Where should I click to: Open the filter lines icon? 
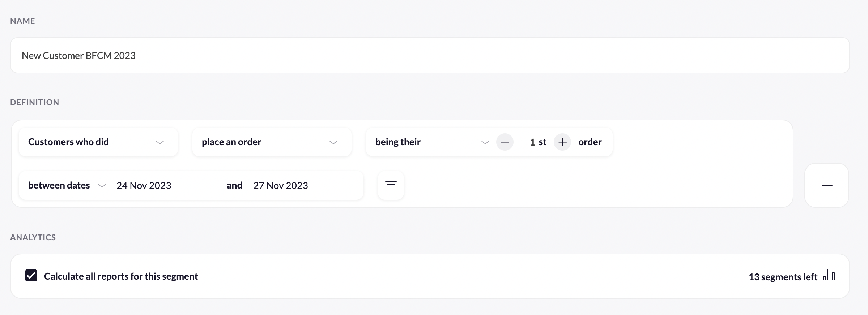(x=391, y=185)
